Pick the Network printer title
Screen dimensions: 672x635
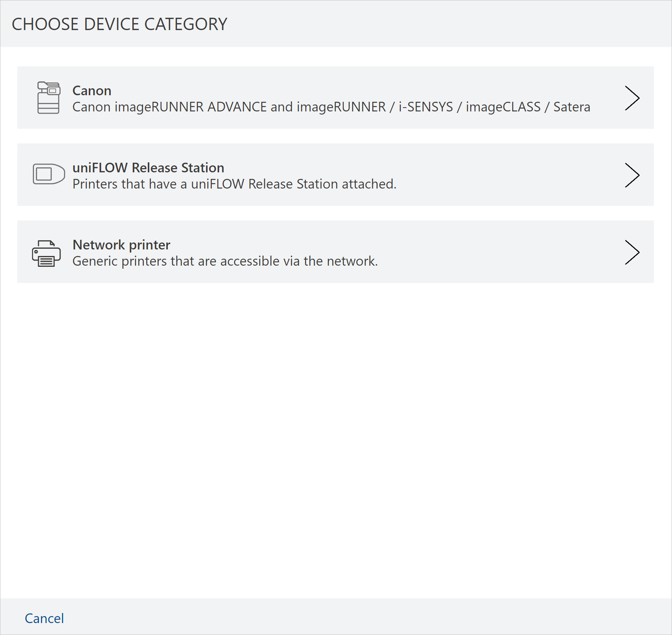click(121, 245)
